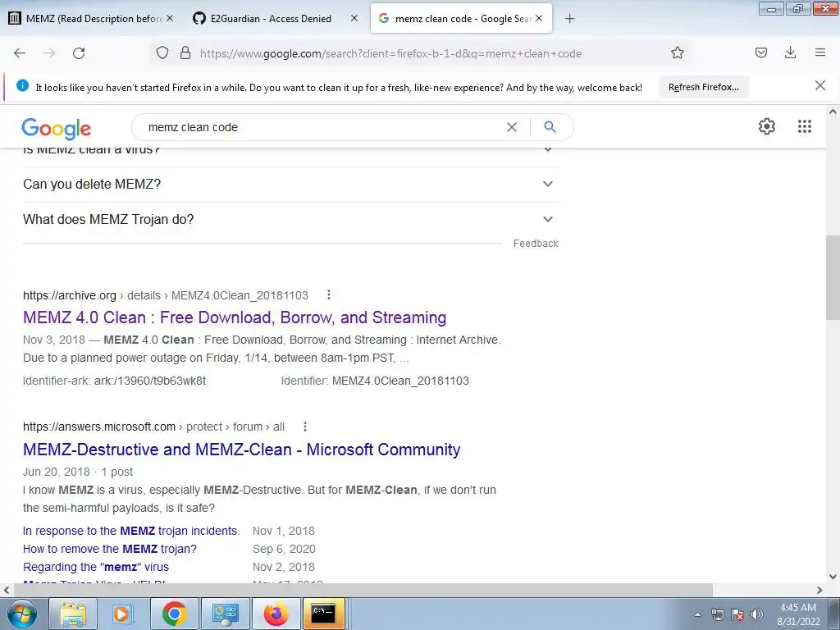This screenshot has width=840, height=630.
Task: Open Google Chrome from the taskbar
Action: (x=174, y=614)
